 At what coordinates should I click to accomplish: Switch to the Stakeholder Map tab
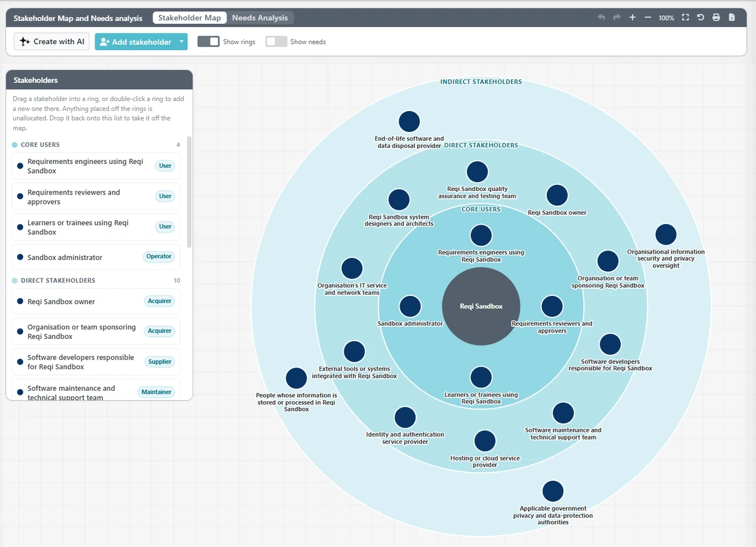tap(190, 18)
